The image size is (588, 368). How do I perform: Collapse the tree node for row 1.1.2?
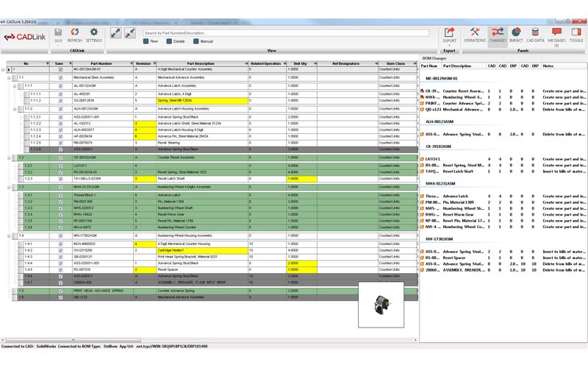pos(15,109)
